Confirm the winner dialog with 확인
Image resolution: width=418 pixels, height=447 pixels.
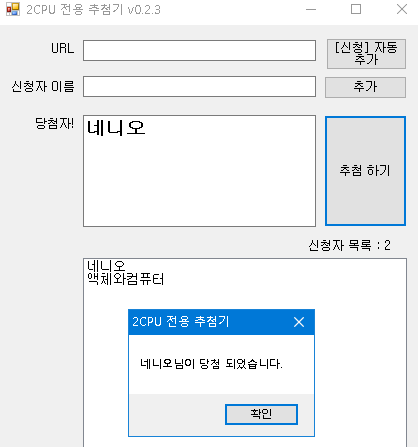coord(261,414)
